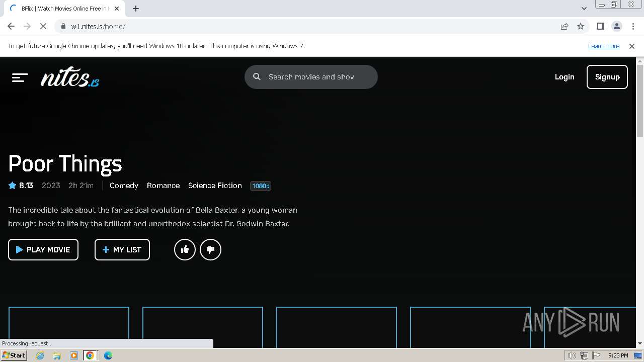644x362 pixels.
Task: Open the hamburger navigation menu
Action: pos(20,77)
